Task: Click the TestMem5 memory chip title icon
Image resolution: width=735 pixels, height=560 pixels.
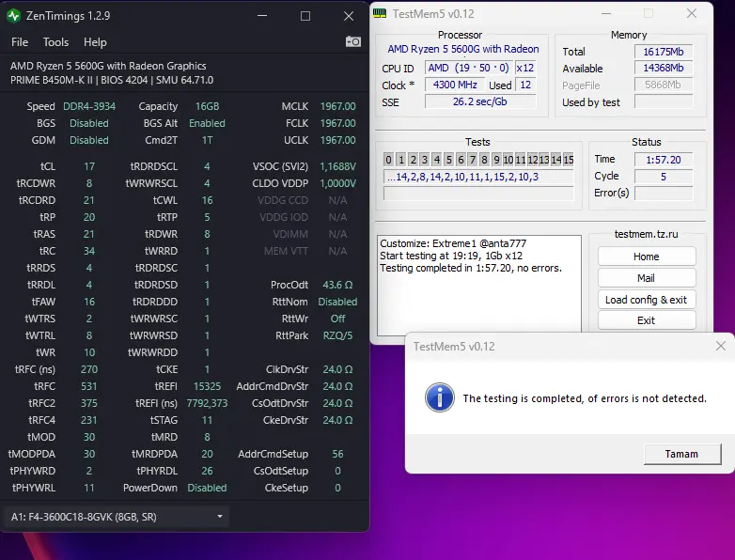Action: click(x=380, y=13)
